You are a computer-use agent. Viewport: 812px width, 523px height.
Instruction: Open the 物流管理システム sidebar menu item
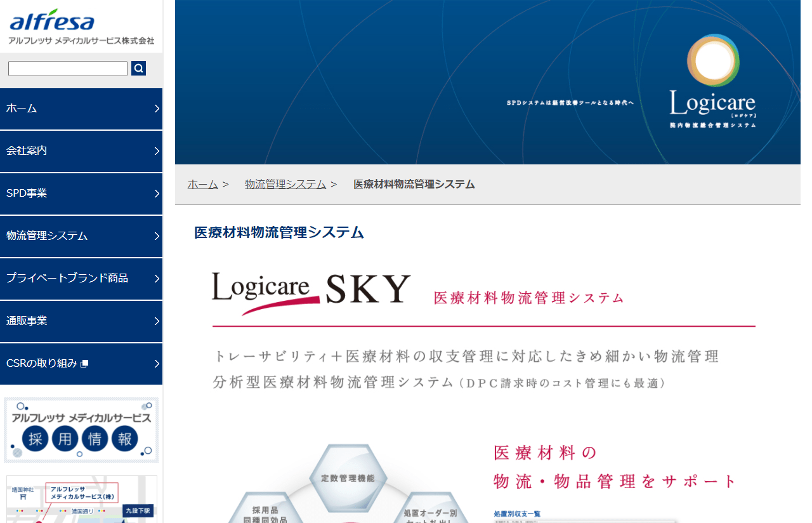[x=81, y=236]
